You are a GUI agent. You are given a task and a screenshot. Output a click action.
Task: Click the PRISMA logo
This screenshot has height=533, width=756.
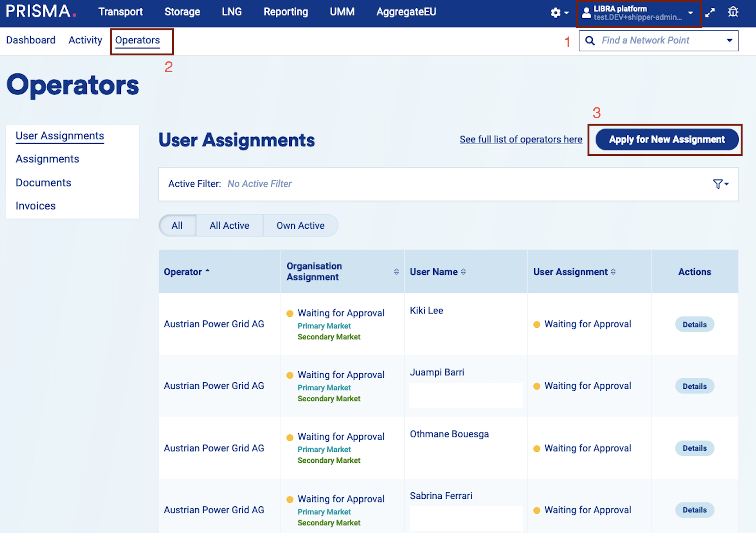[x=41, y=12]
